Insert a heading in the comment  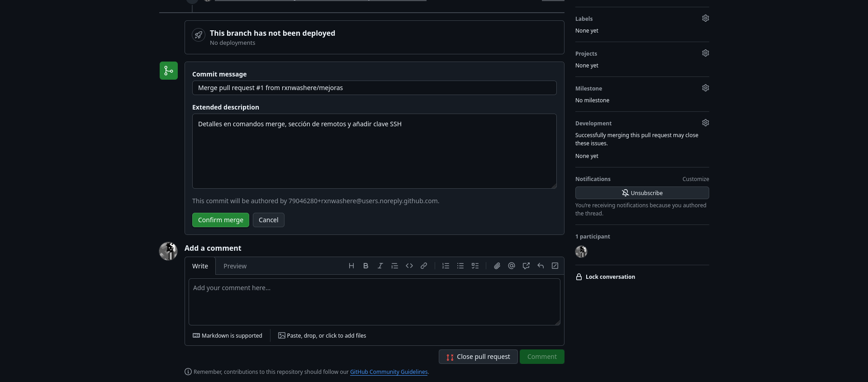point(351,266)
